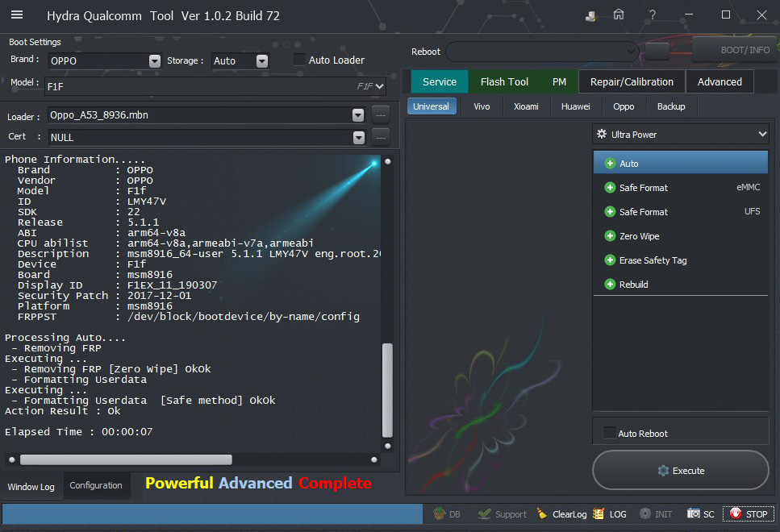Click the Ultra Power gear icon
The height and width of the screenshot is (532, 780).
[602, 135]
